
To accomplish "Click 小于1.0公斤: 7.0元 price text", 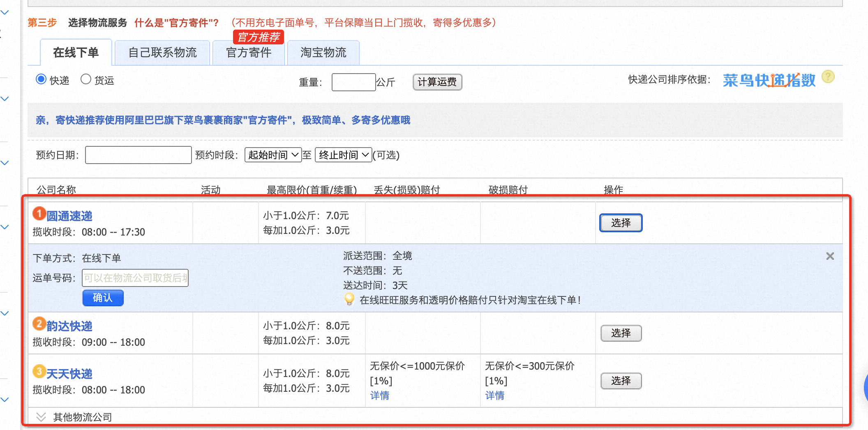I will point(306,215).
